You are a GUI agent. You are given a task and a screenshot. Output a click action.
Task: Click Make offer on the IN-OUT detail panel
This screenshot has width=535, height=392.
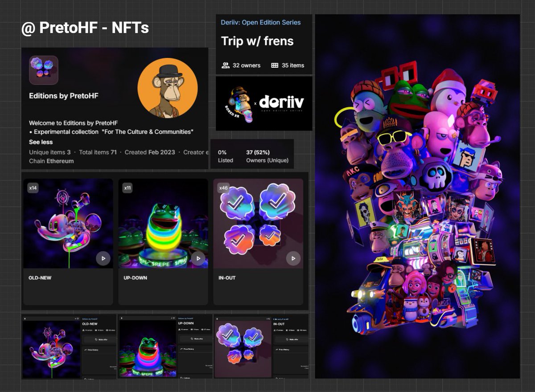pos(290,339)
